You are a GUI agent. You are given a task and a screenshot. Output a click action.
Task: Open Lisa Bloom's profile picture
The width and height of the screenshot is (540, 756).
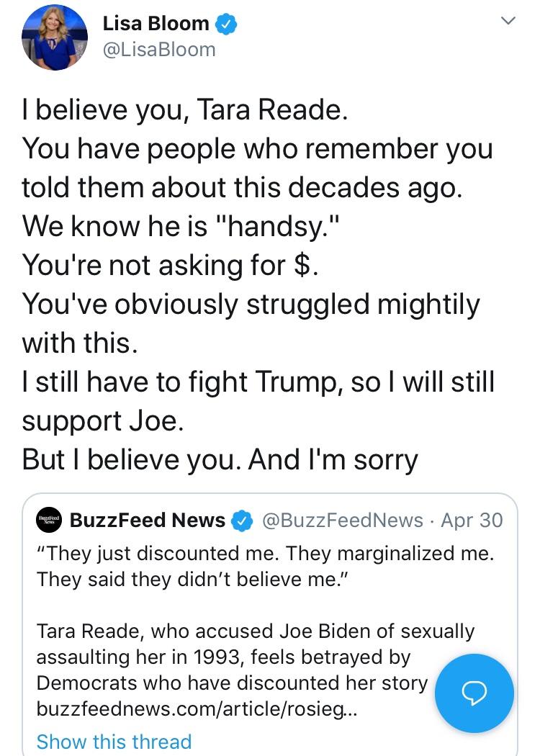point(55,37)
